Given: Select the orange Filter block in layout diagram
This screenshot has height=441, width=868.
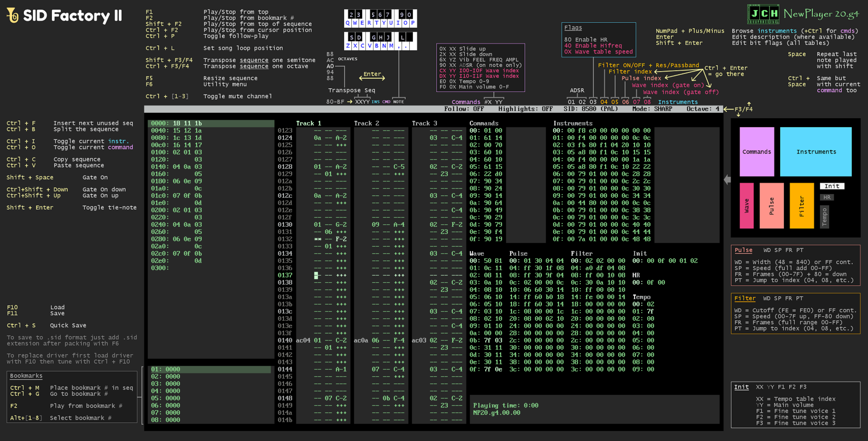Looking at the screenshot, I should point(802,206).
